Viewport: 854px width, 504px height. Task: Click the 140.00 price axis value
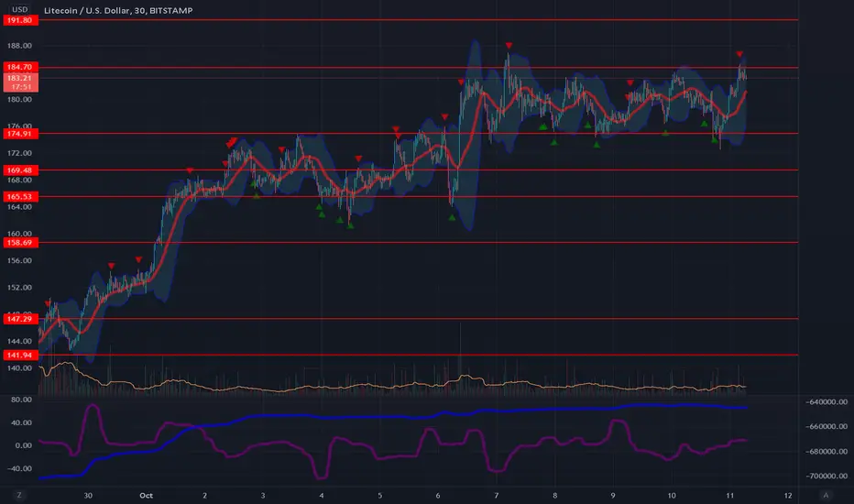19,367
